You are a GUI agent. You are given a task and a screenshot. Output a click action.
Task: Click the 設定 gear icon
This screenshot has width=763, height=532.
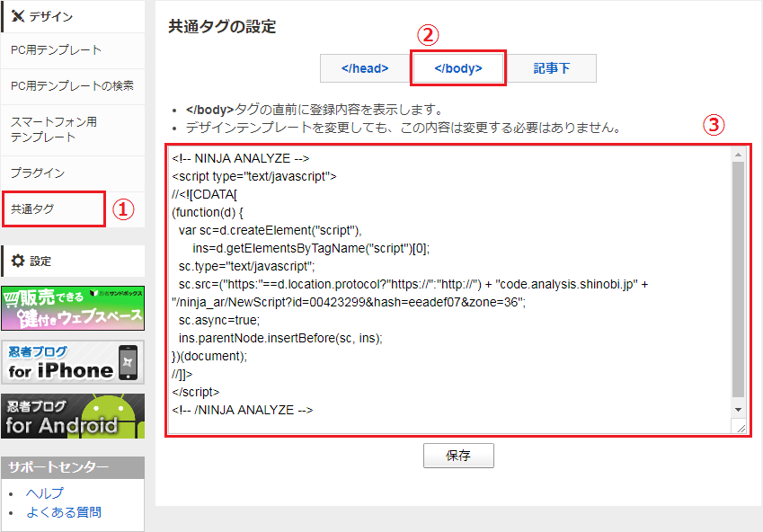point(18,261)
